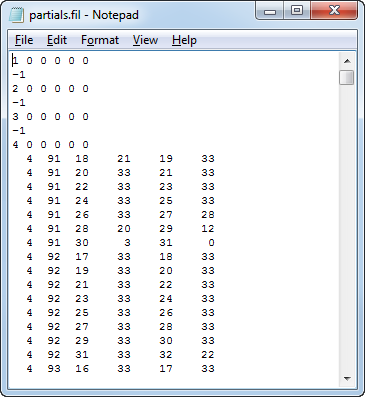This screenshot has width=365, height=397.
Task: Click the line '4 93 16 33 17 33'
Action: 120,369
